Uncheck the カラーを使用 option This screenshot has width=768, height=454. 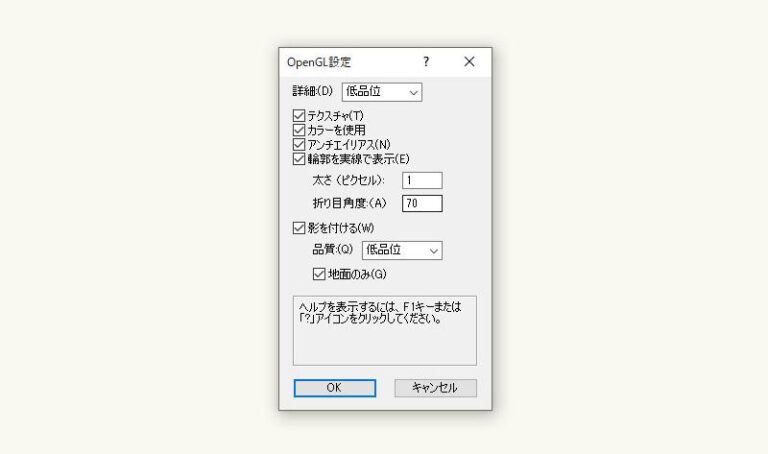pos(299,130)
